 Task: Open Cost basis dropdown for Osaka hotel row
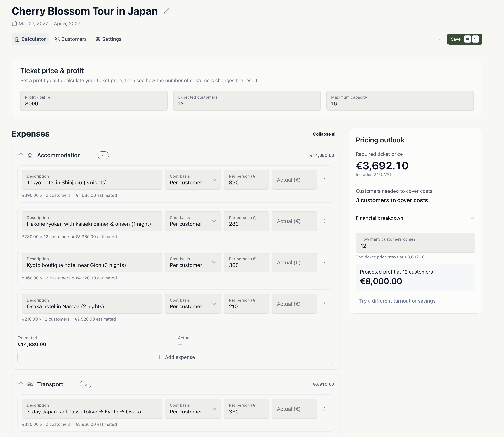(x=193, y=304)
